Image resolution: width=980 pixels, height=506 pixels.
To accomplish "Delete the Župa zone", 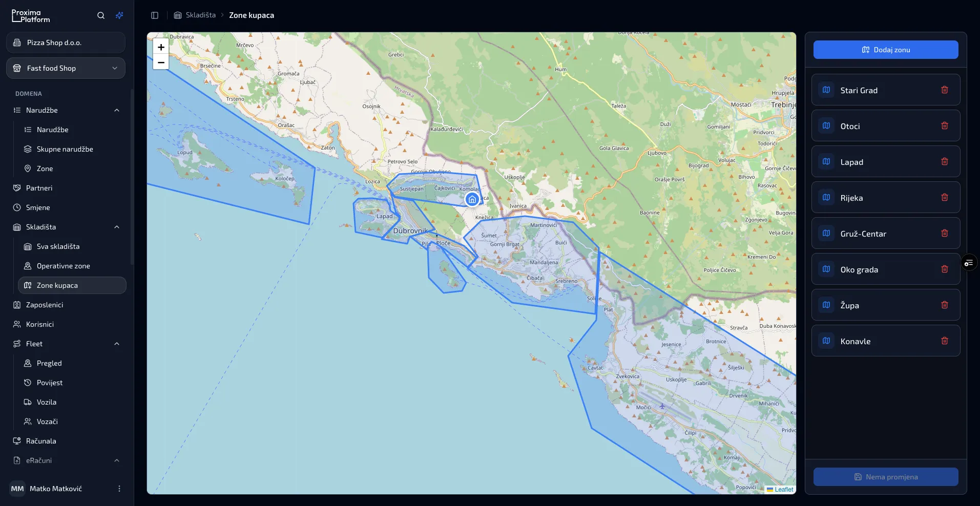I will tap(945, 305).
